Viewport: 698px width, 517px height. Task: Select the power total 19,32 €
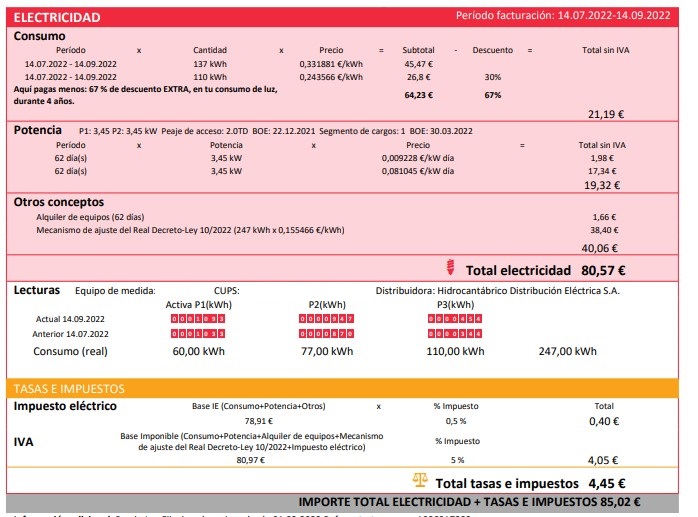(602, 185)
